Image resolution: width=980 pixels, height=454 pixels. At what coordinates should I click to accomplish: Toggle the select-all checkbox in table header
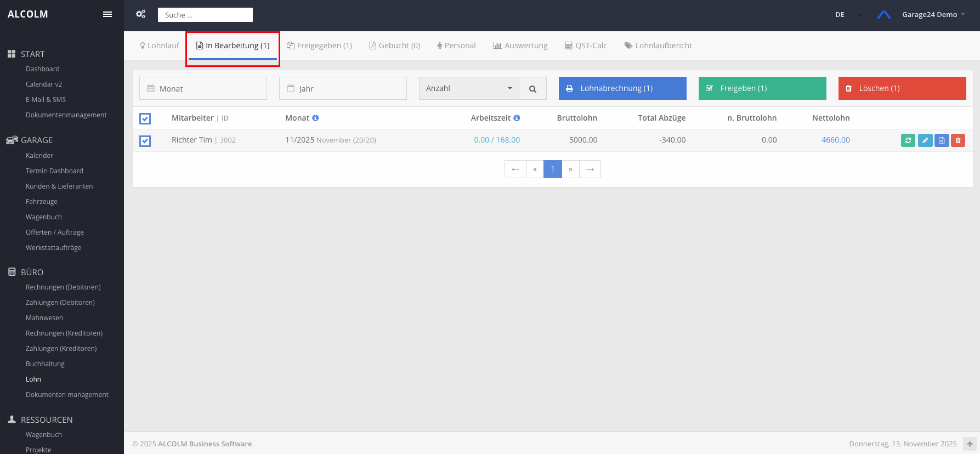[x=145, y=118]
